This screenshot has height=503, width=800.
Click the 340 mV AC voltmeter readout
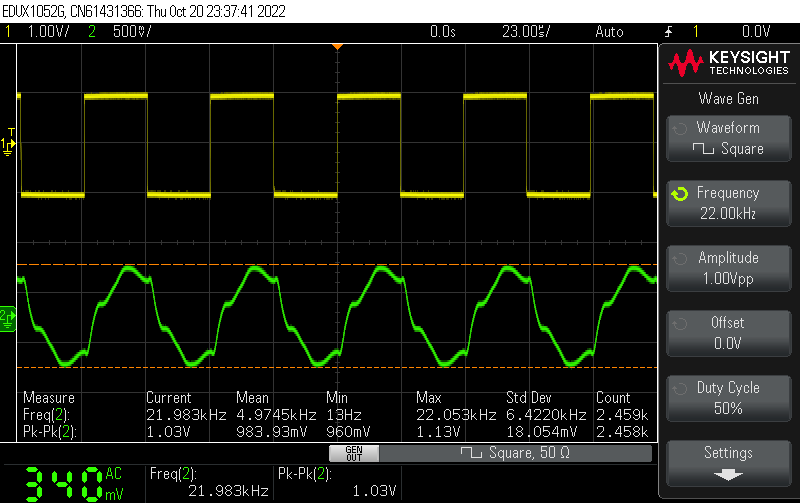tap(72, 482)
